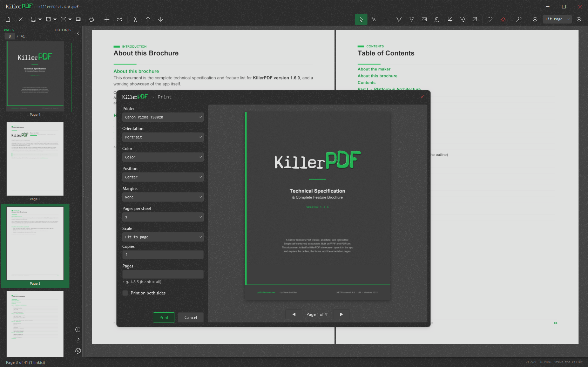Click the Pages range input field
The width and height of the screenshot is (588, 367).
(163, 274)
